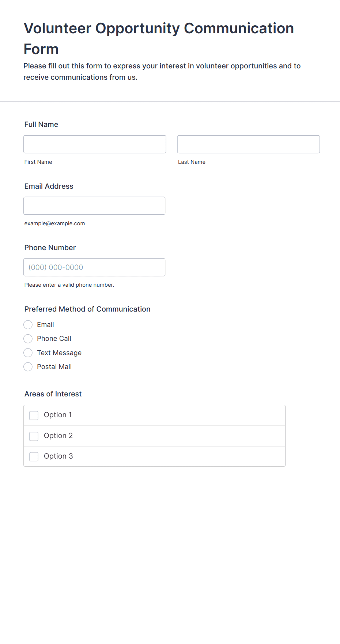Click the form description paragraph text
This screenshot has width=340, height=644.
[x=162, y=71]
